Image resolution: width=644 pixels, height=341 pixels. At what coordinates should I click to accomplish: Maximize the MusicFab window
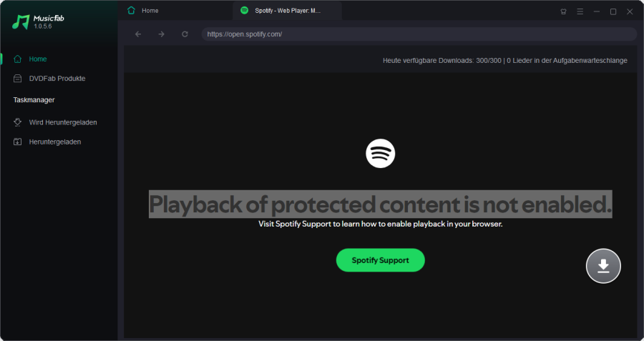click(x=613, y=11)
